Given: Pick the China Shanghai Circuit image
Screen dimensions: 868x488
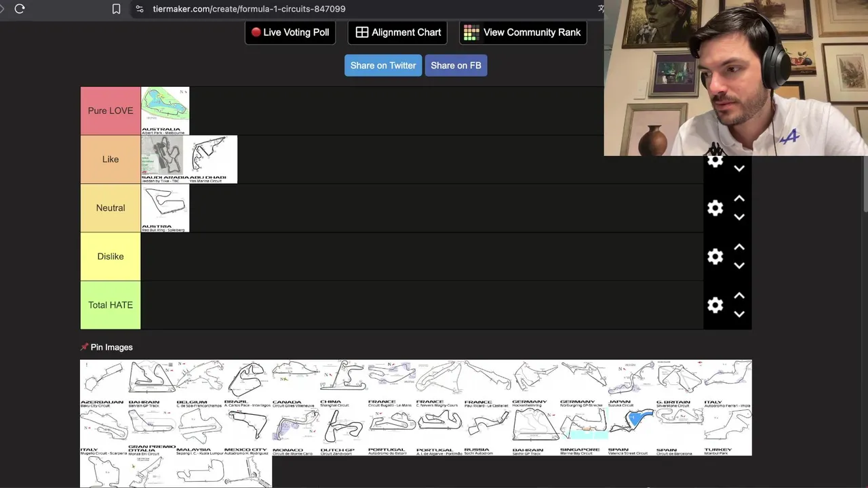Looking at the screenshot, I should tap(344, 384).
